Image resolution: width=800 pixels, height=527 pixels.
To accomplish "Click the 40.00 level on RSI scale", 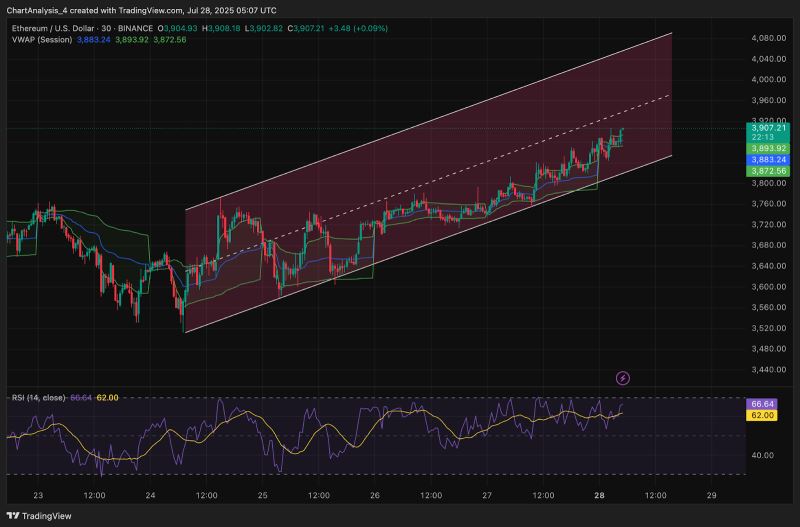I will click(x=762, y=455).
